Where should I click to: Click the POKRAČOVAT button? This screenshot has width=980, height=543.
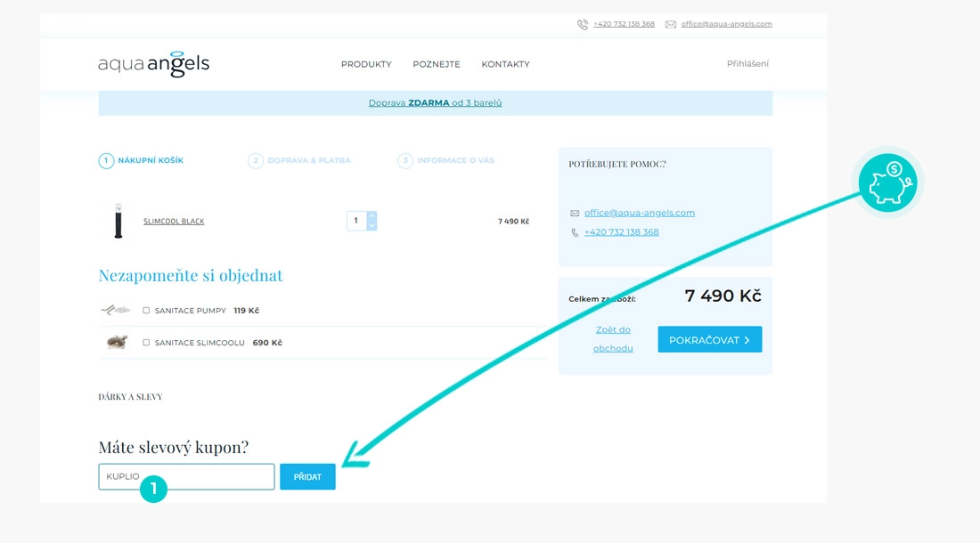710,339
